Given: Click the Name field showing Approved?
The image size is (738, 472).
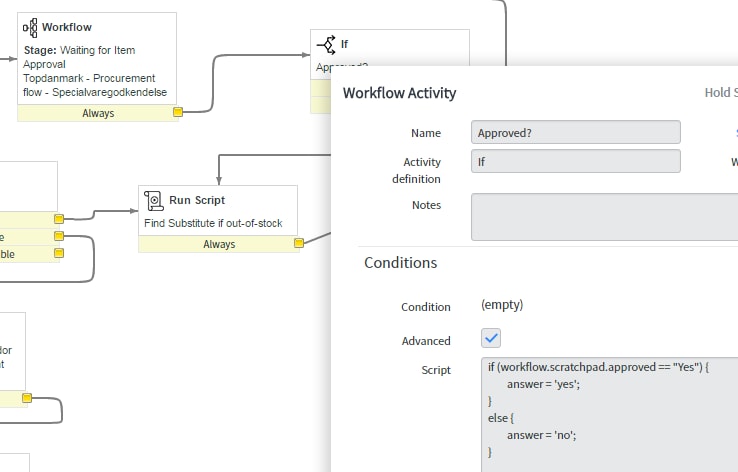Looking at the screenshot, I should [x=576, y=132].
